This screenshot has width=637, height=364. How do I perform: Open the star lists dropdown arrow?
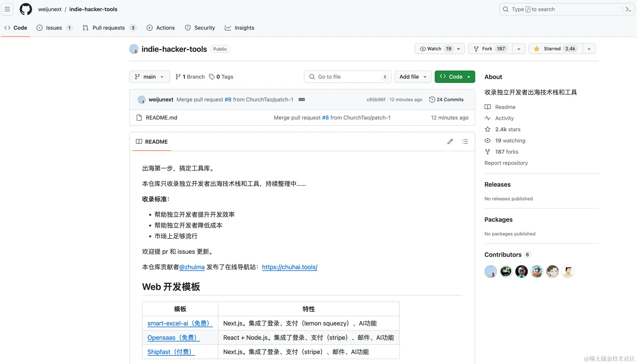pyautogui.click(x=589, y=49)
